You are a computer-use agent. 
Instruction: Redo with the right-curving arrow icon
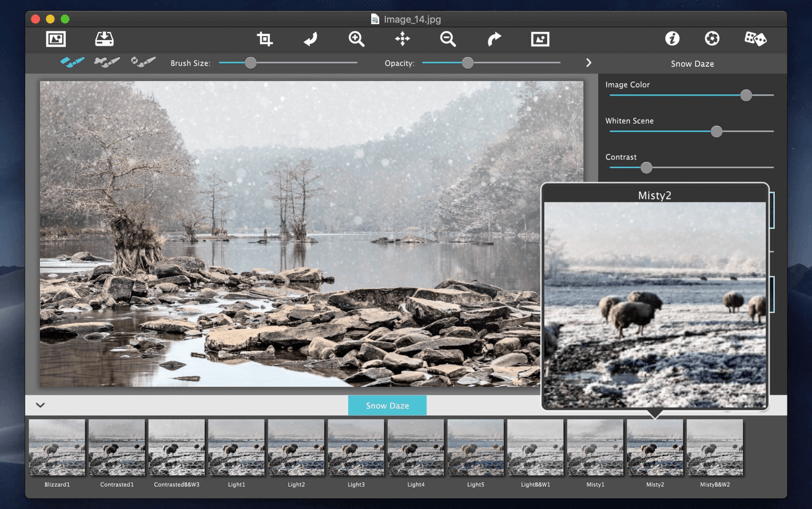pos(494,39)
